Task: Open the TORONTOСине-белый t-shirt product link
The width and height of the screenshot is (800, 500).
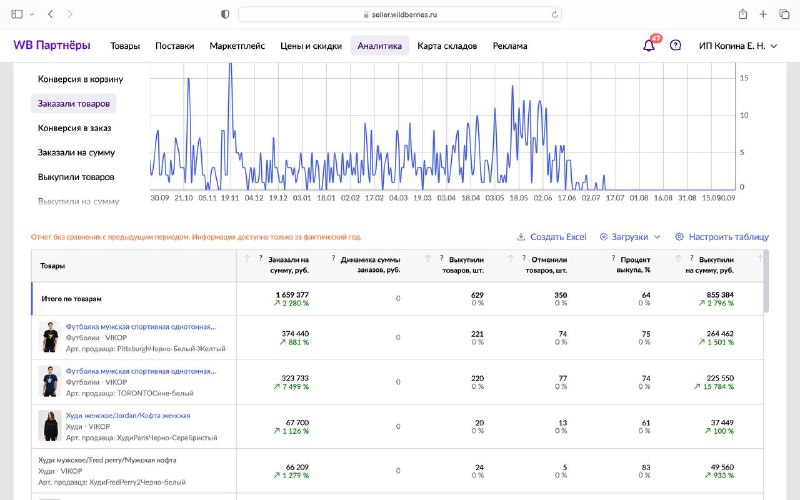Action: pos(141,371)
